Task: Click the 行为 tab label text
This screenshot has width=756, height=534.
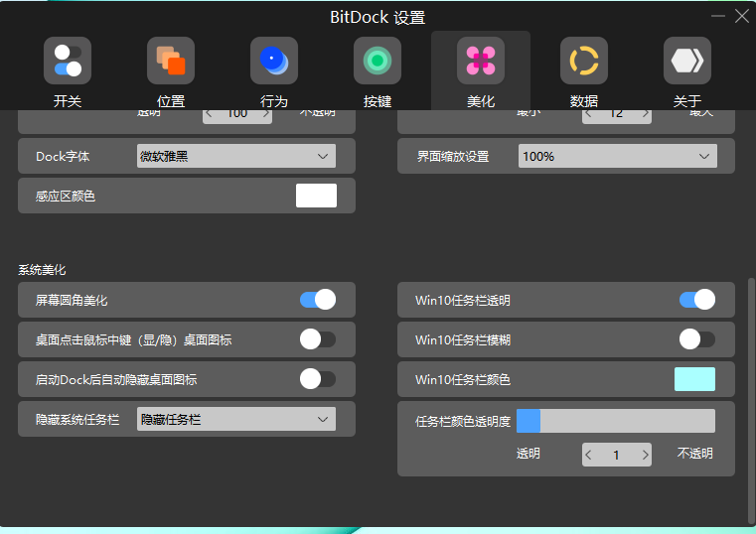Action: tap(274, 101)
